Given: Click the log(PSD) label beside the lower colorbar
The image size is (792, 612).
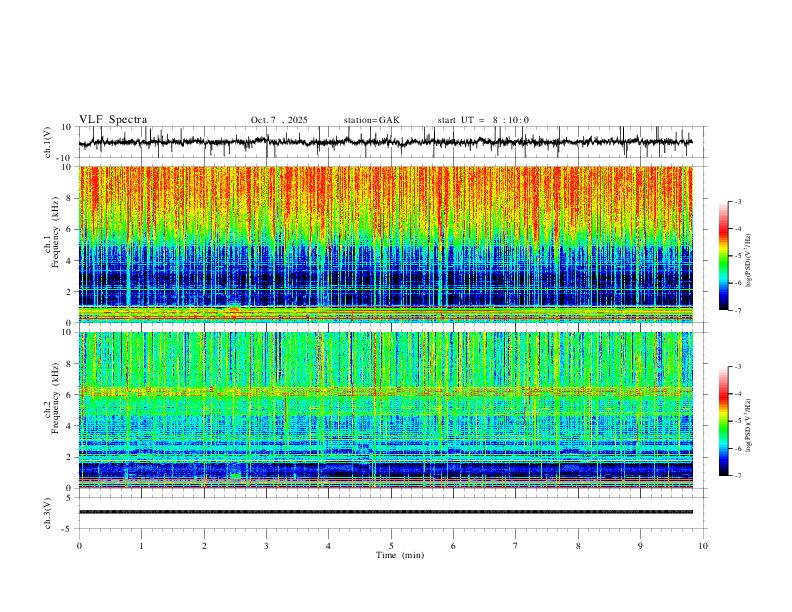Looking at the screenshot, I should [x=748, y=425].
